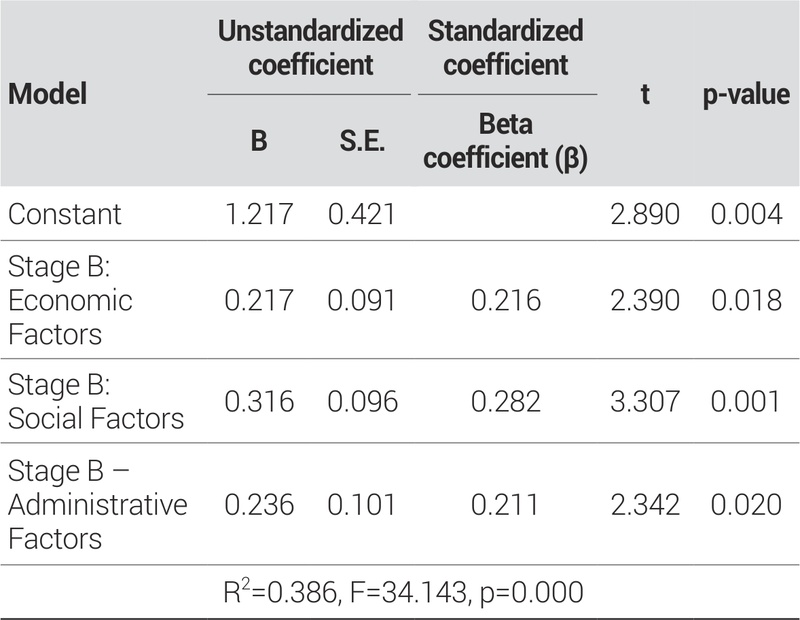Select the Stage B: Economic Factors label
This screenshot has width=800, height=620.
[x=70, y=300]
